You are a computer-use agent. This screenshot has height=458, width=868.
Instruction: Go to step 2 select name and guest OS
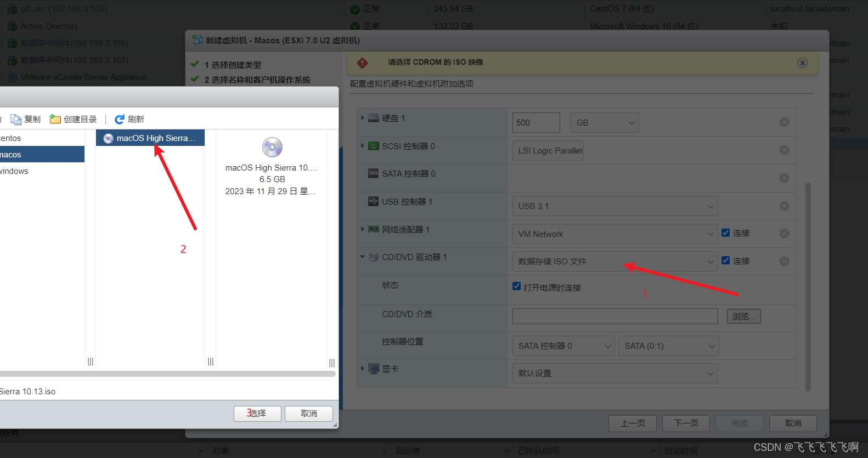257,80
